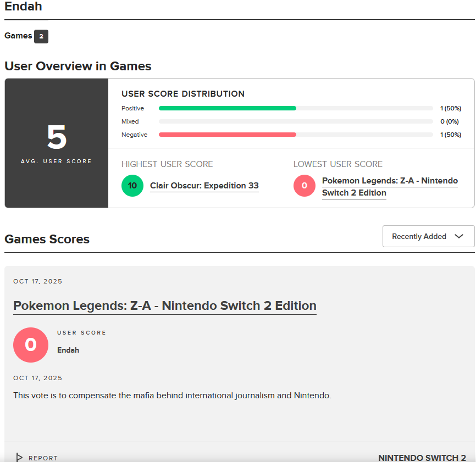
Task: Click the small red 0 score badge
Action: pyautogui.click(x=304, y=186)
